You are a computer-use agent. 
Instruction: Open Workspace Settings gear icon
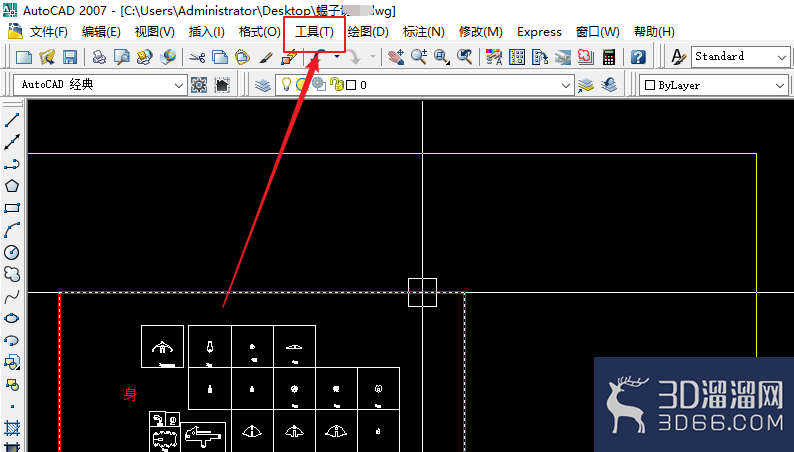pyautogui.click(x=198, y=85)
